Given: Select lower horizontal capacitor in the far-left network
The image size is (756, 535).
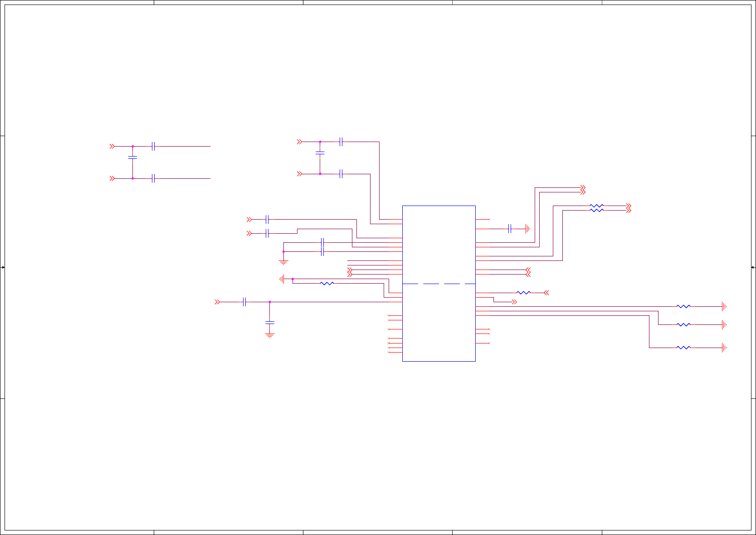Looking at the screenshot, I should 153,178.
